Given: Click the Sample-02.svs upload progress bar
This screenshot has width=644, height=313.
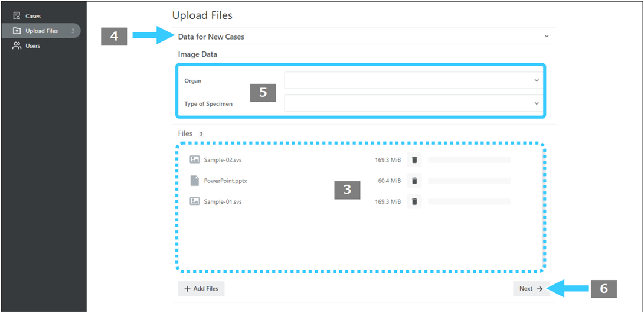Looking at the screenshot, I should [469, 160].
